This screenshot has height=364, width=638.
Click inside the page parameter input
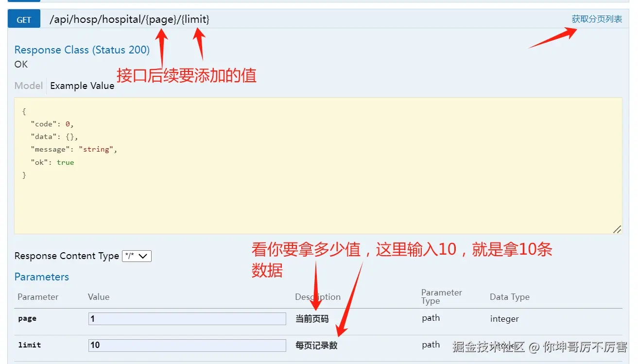[187, 319]
